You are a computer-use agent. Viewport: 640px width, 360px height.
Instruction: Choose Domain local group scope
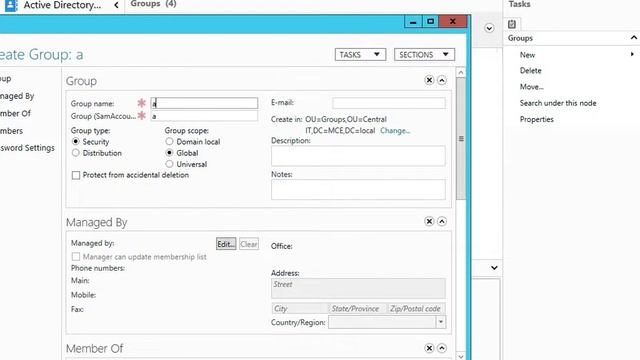(169, 142)
